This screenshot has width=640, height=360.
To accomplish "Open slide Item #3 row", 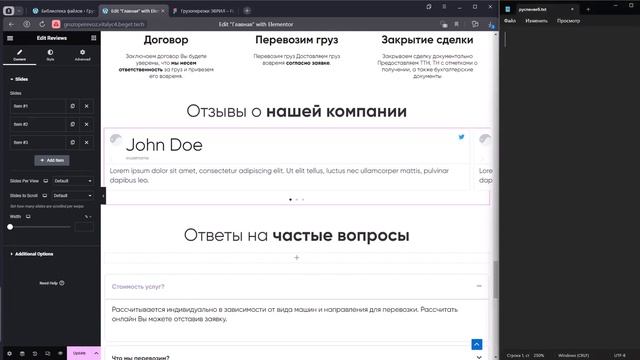I will pos(38,142).
